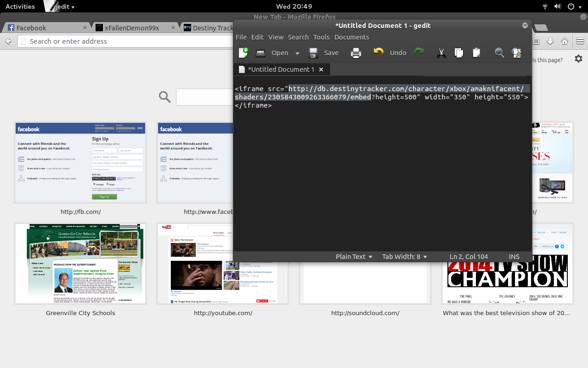
Task: Close the Untitled Document 1 tab
Action: pos(321,69)
